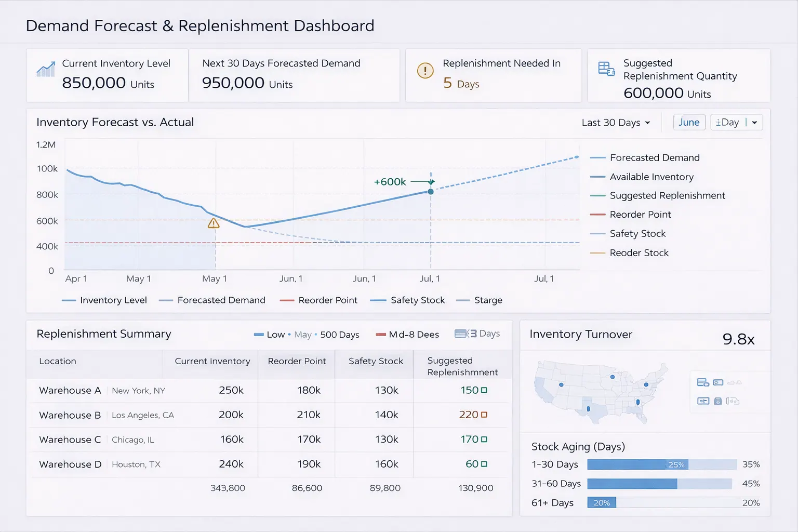Click the storage bin icon in Inventory Turnover panel
Viewport: 798px width, 532px height.
click(717, 401)
